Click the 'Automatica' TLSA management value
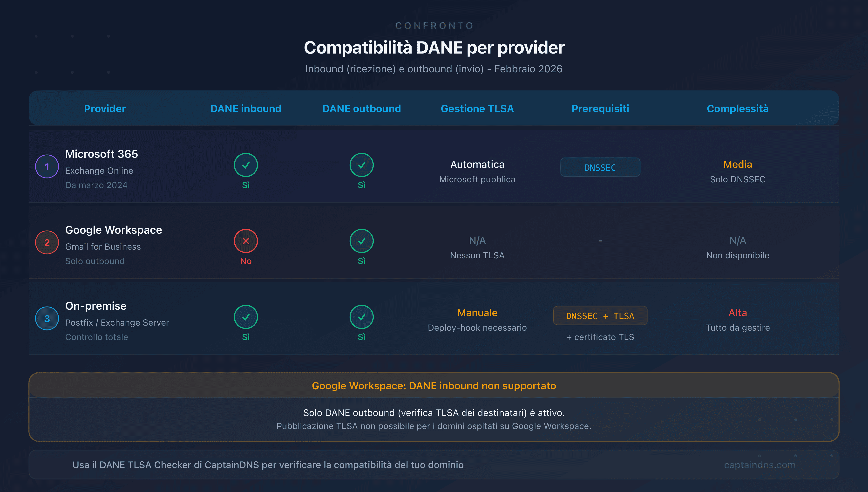This screenshot has width=868, height=492. [x=477, y=164]
